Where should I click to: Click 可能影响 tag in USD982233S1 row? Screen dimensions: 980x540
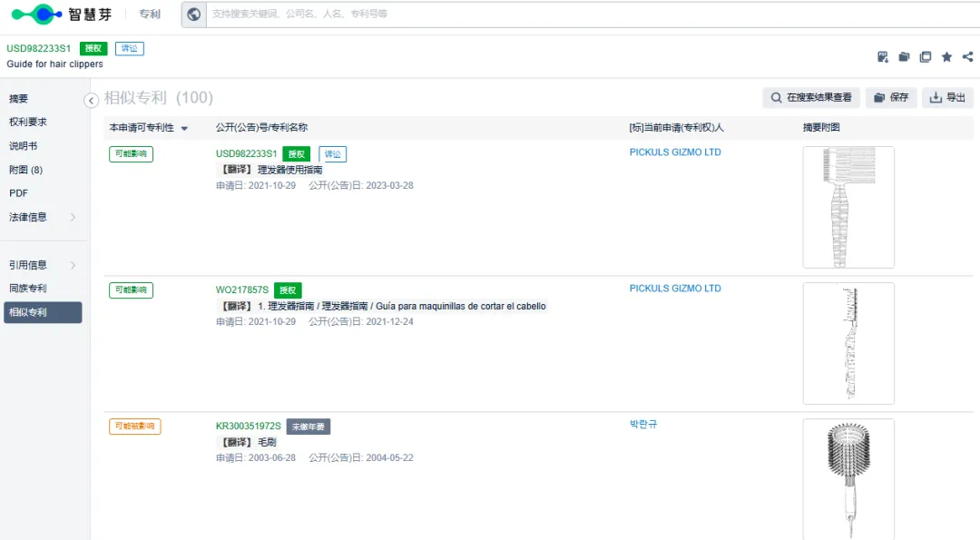132,153
